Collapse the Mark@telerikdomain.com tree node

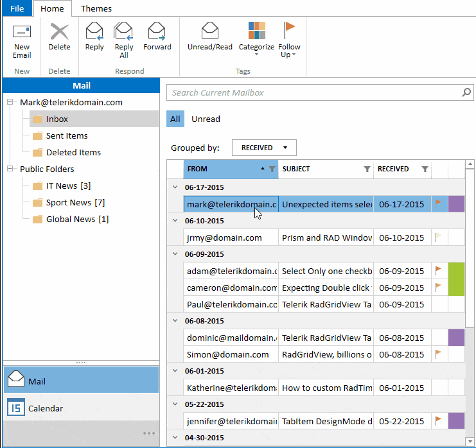point(10,102)
